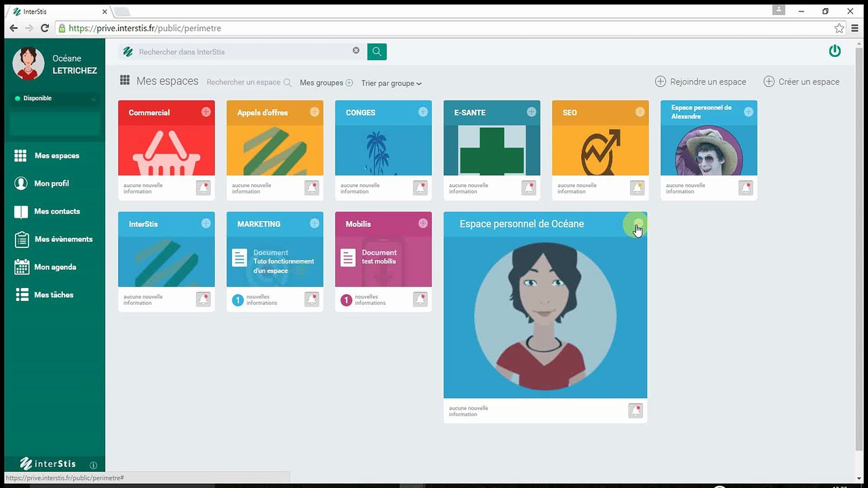Open Document Tuto fonctionnement d'un espace
Image resolution: width=868 pixels, height=488 pixels.
click(x=275, y=261)
